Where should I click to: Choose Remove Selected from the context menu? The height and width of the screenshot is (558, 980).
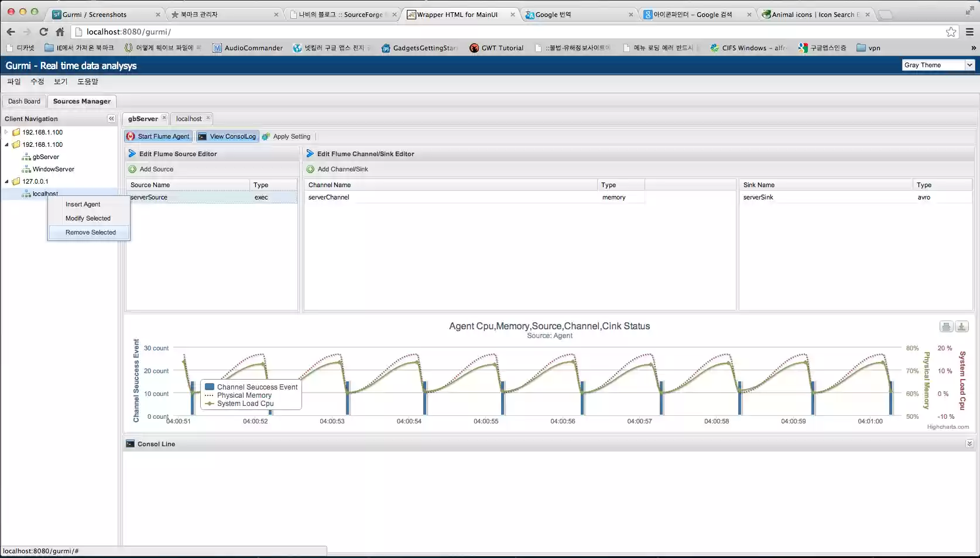click(89, 232)
